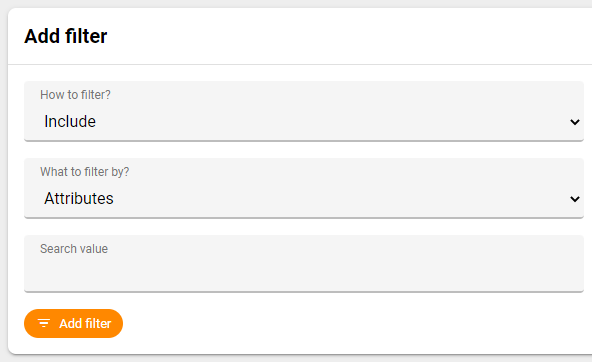The height and width of the screenshot is (362, 592).
Task: Click the Search value placeholder label
Action: click(74, 249)
